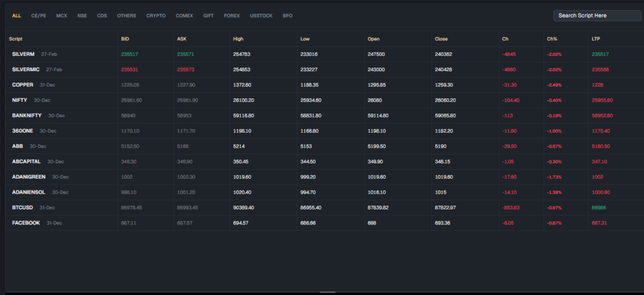Click the red ASK price of SILVERMIC
Viewport: 644px width, 295px height.
186,70
